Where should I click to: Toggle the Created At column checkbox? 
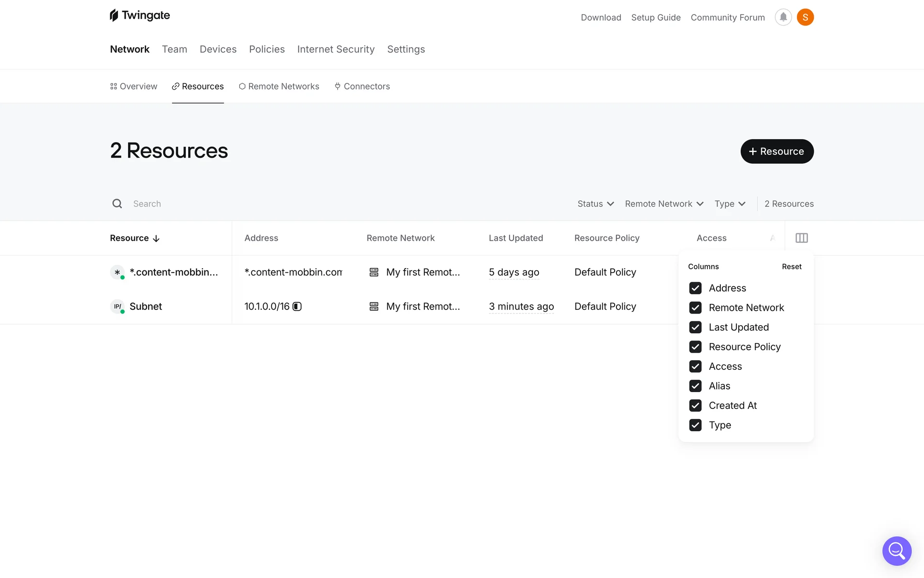tap(695, 406)
